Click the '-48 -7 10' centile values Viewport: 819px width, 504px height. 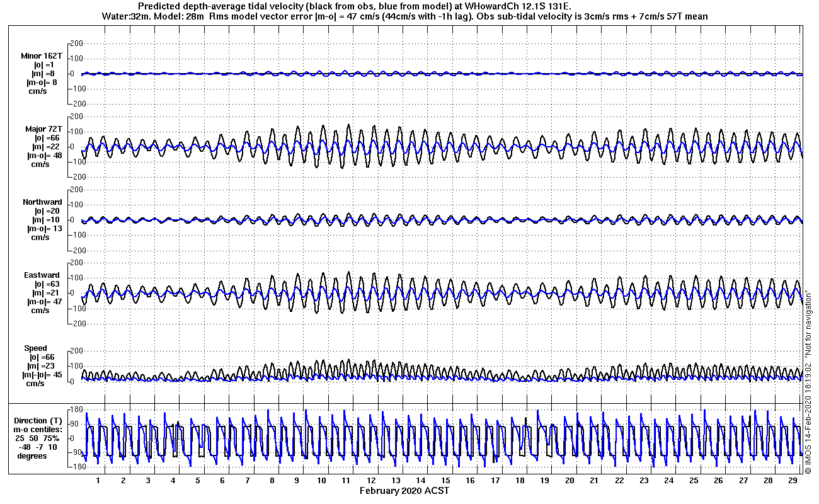tap(37, 447)
